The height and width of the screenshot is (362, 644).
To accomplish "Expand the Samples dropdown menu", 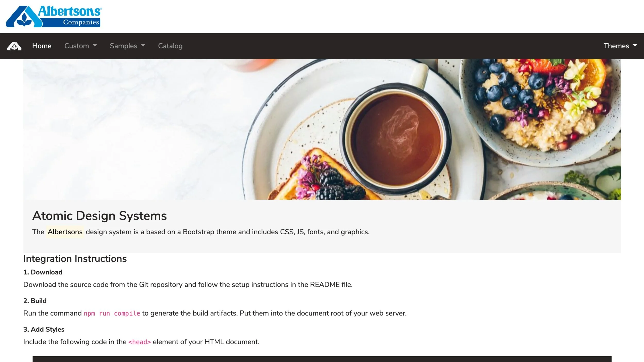I will 127,46.
